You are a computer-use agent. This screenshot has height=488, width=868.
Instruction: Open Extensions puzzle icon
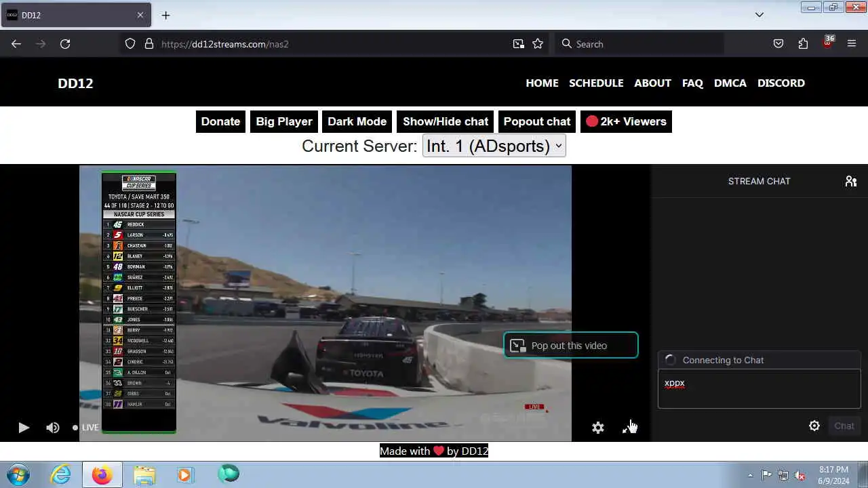pos(803,44)
